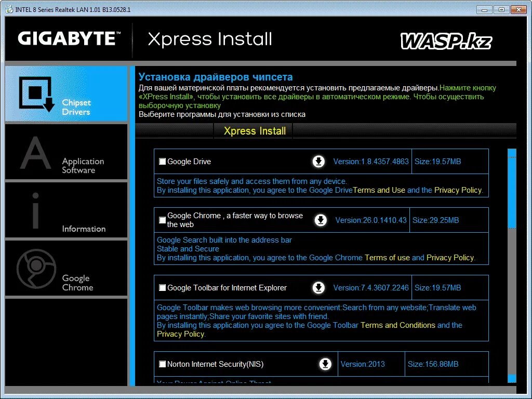This screenshot has width=532, height=399.
Task: Click the Norton Internet Security(NIS) label
Action: (x=216, y=364)
